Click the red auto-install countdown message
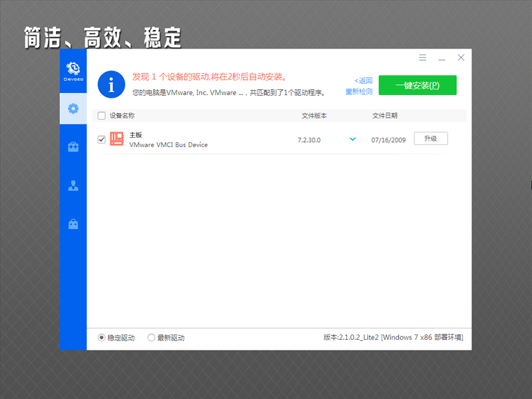 [209, 77]
